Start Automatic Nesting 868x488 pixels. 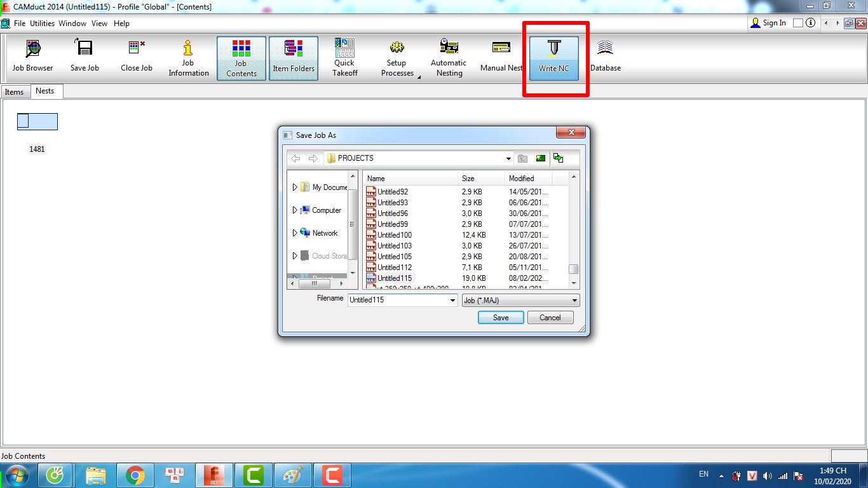coord(449,57)
